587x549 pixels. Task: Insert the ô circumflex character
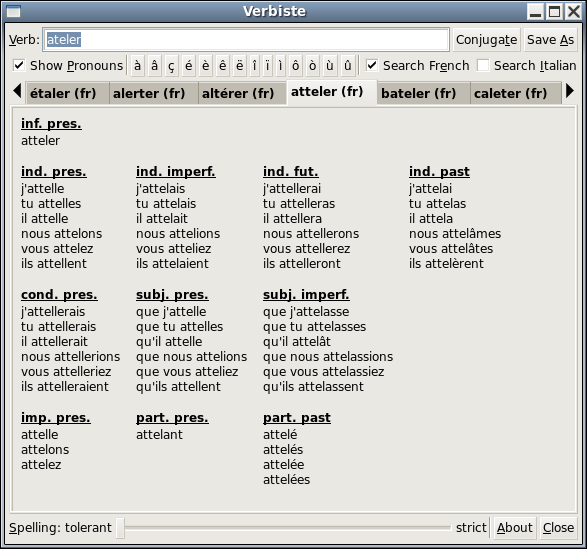point(295,66)
